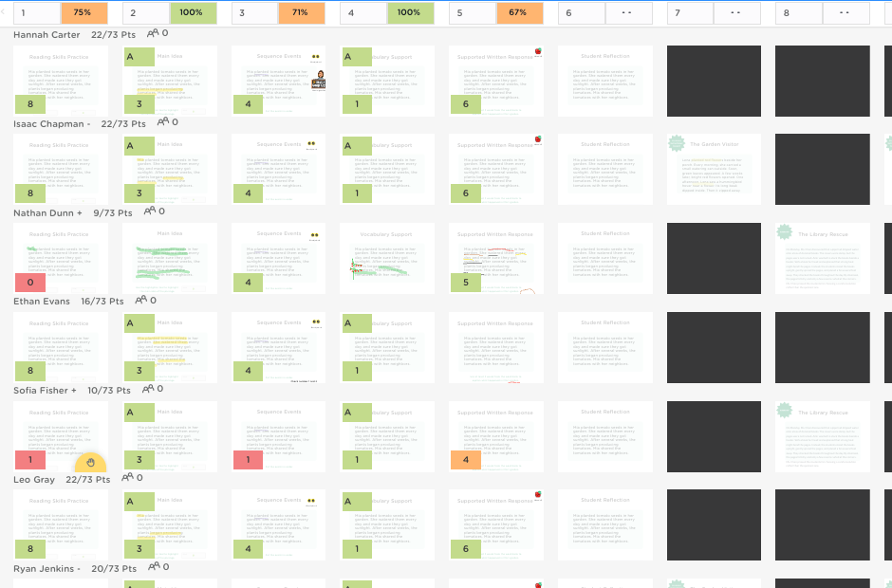Image resolution: width=892 pixels, height=588 pixels.
Task: Click eyes icon on Isaac Chapman's Sequence Events slide
Action: (x=311, y=144)
